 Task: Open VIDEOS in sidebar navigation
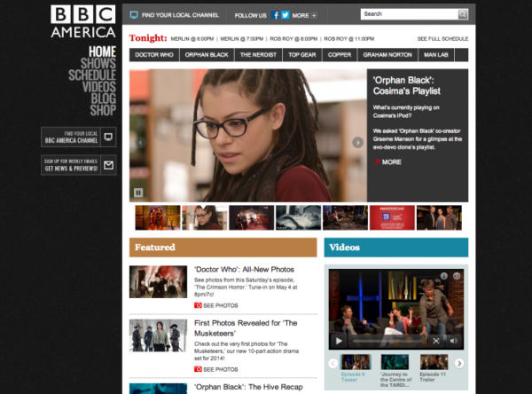click(99, 87)
